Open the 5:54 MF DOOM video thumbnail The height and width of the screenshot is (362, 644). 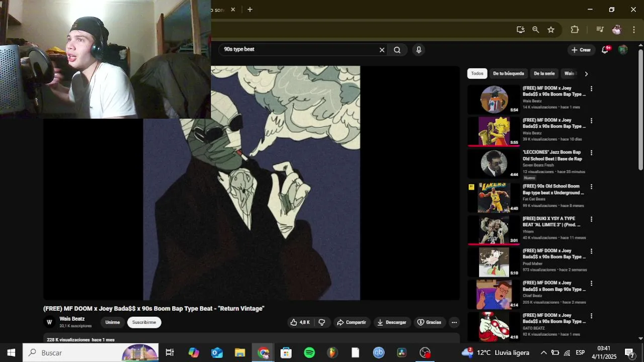494,99
